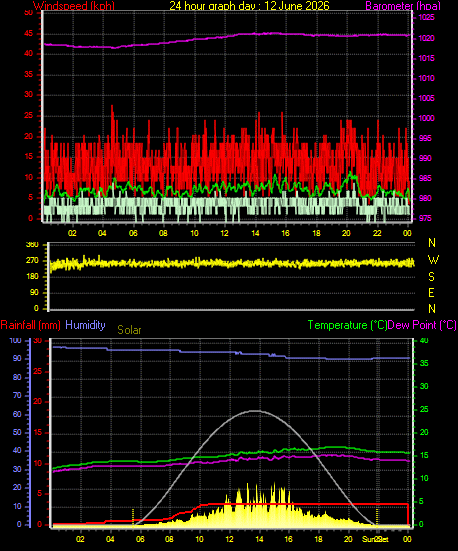Image resolution: width=458 pixels, height=551 pixels.
Task: Click wind direction axis value '270'
Action: click(32, 261)
